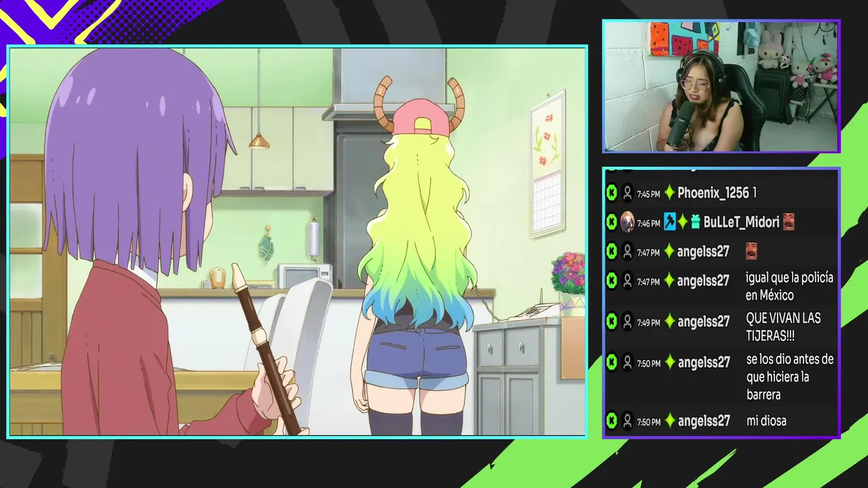This screenshot has height=488, width=868.
Task: Click the '7:45 PM' timestamp
Action: click(648, 194)
